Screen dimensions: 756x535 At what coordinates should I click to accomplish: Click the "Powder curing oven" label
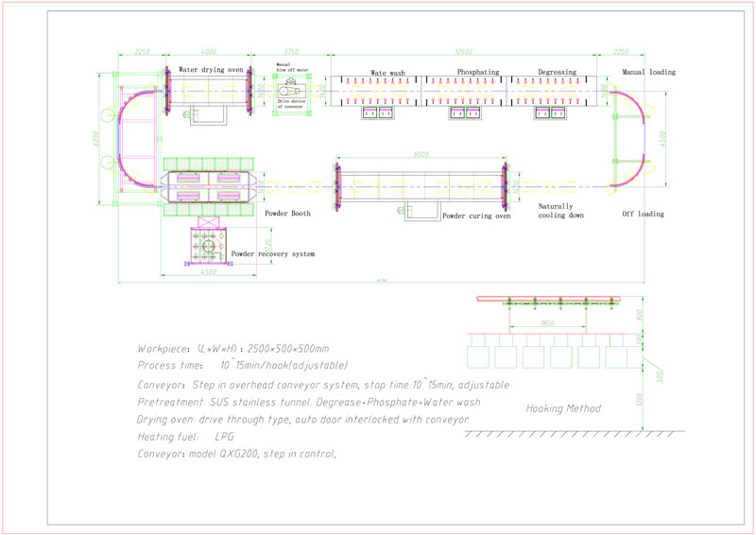[477, 216]
